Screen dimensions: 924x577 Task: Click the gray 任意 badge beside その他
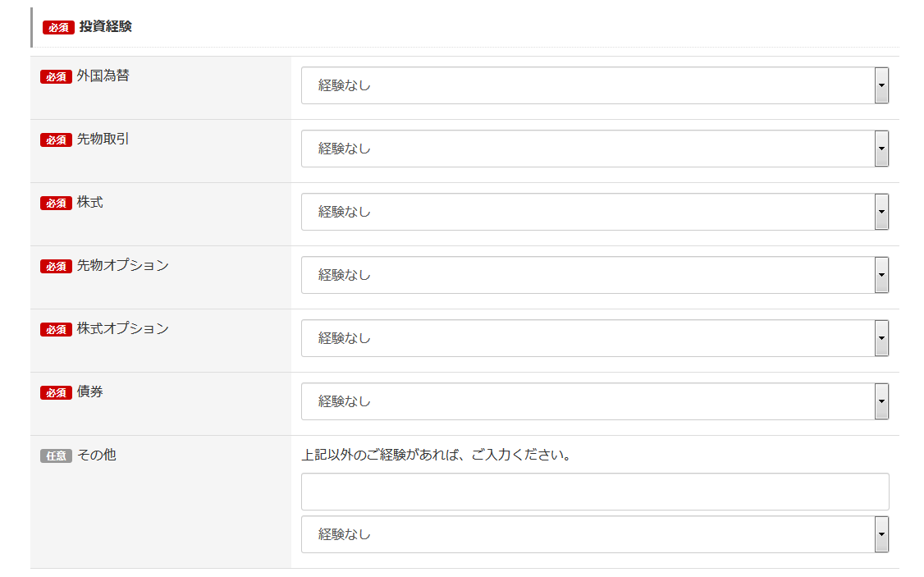pyautogui.click(x=54, y=455)
